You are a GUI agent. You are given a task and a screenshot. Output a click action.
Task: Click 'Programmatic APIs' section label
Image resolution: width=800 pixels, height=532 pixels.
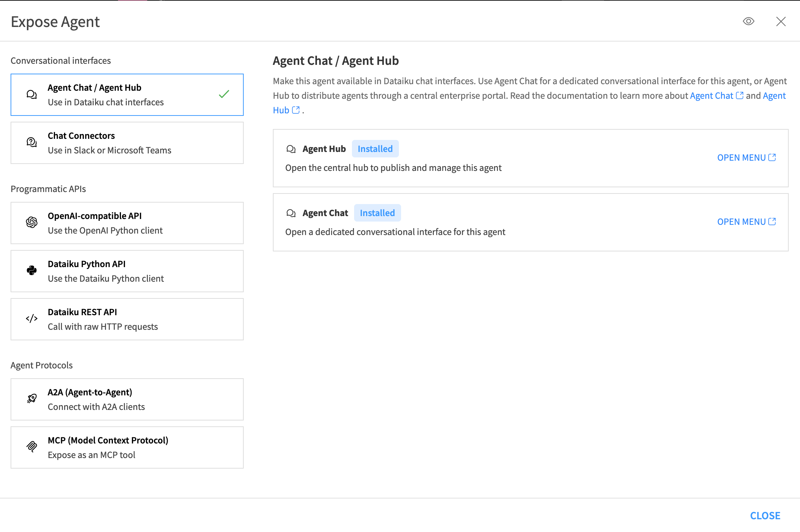48,189
